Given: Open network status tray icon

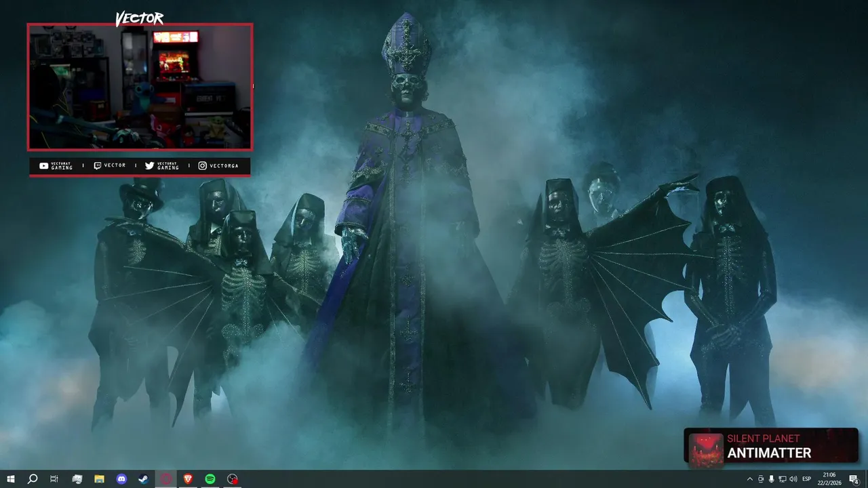Looking at the screenshot, I should [x=782, y=479].
